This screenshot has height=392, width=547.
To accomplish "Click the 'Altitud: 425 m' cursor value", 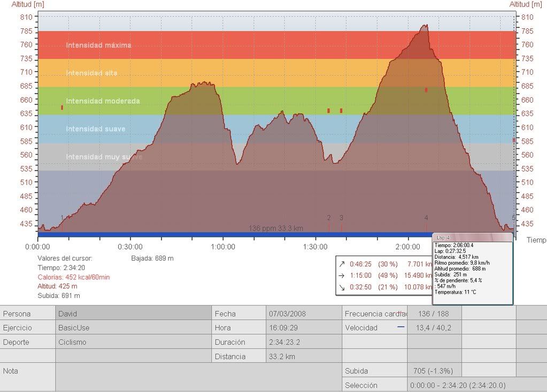I will [58, 286].
